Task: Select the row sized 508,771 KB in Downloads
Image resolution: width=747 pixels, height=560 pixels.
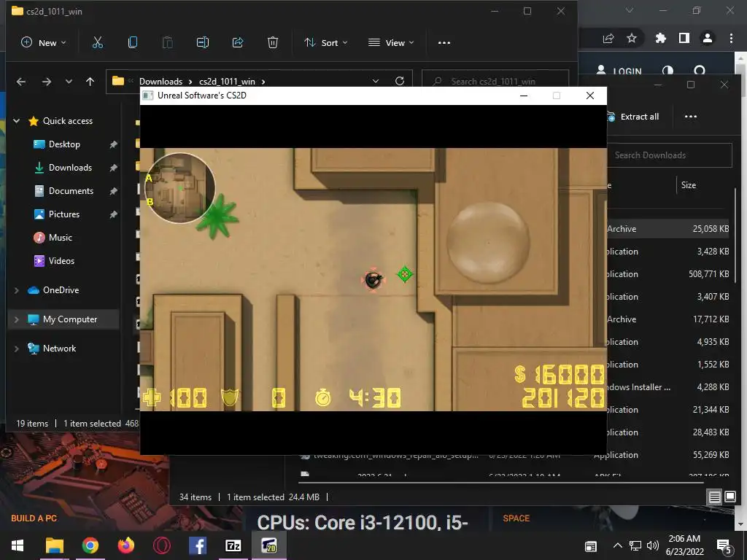Action: pos(668,274)
